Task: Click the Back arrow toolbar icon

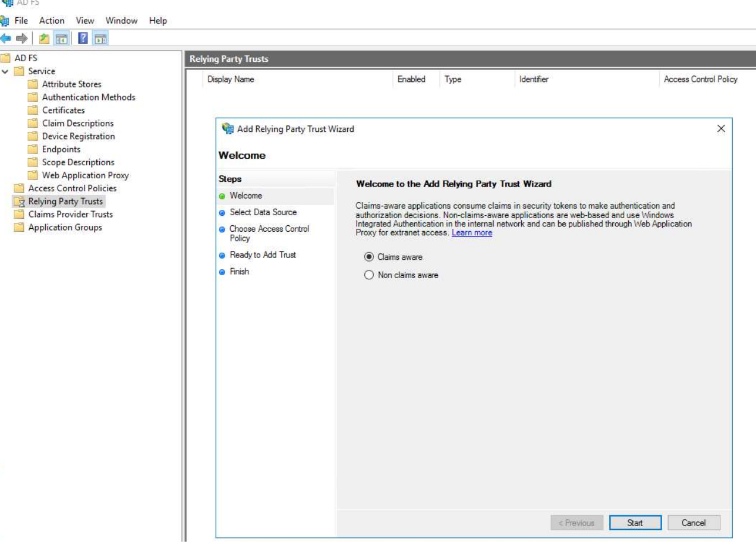Action: pos(6,39)
